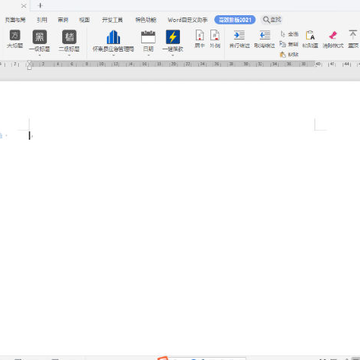The image size is (360, 360).
Task: Click the 居中 page icon
Action: click(x=200, y=35)
